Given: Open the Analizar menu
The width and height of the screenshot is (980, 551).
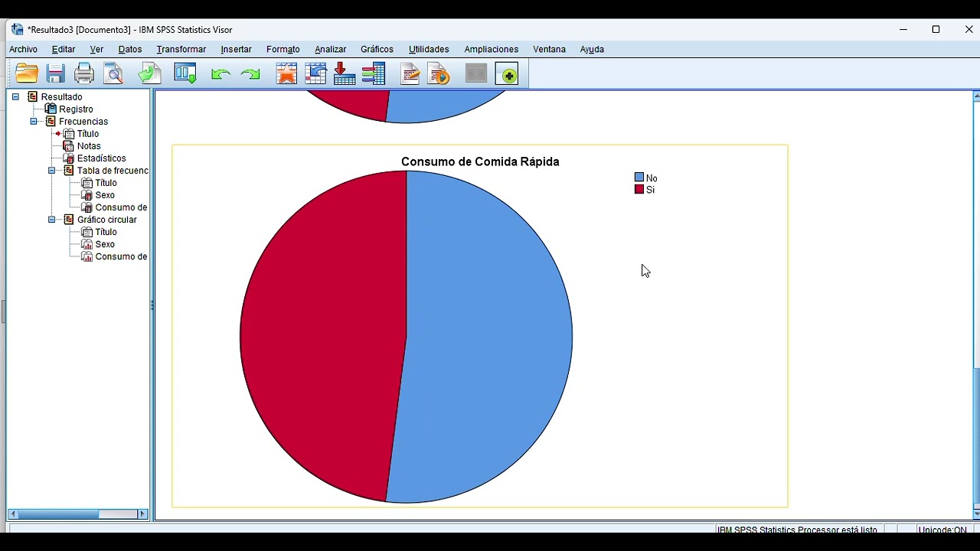Looking at the screenshot, I should [331, 49].
